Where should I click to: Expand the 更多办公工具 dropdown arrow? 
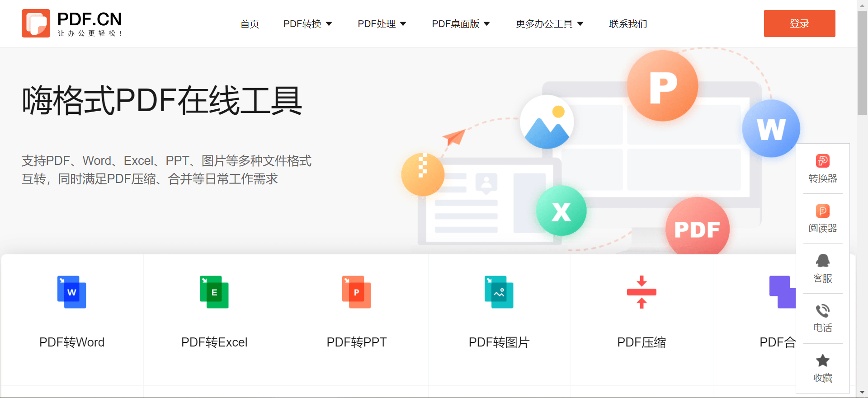pyautogui.click(x=580, y=24)
